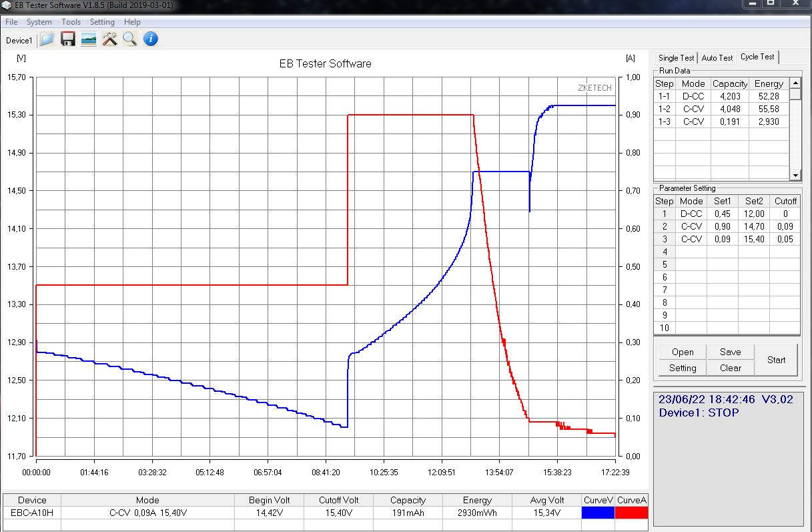The height and width of the screenshot is (532, 812).
Task: Click the Open button in cycle panel
Action: tap(683, 352)
